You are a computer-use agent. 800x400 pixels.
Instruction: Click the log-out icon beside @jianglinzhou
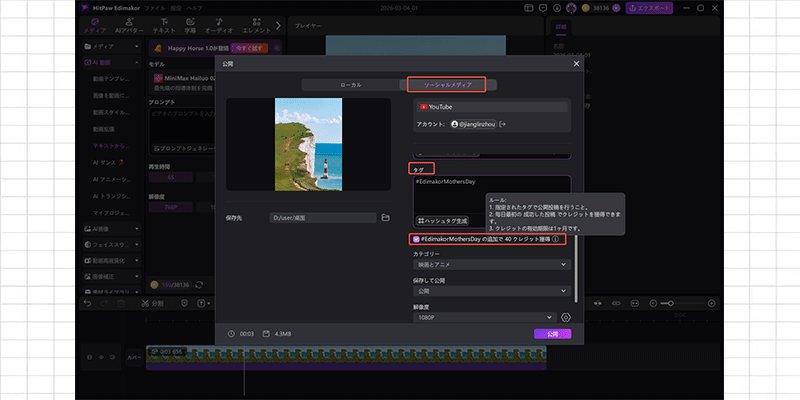(503, 124)
